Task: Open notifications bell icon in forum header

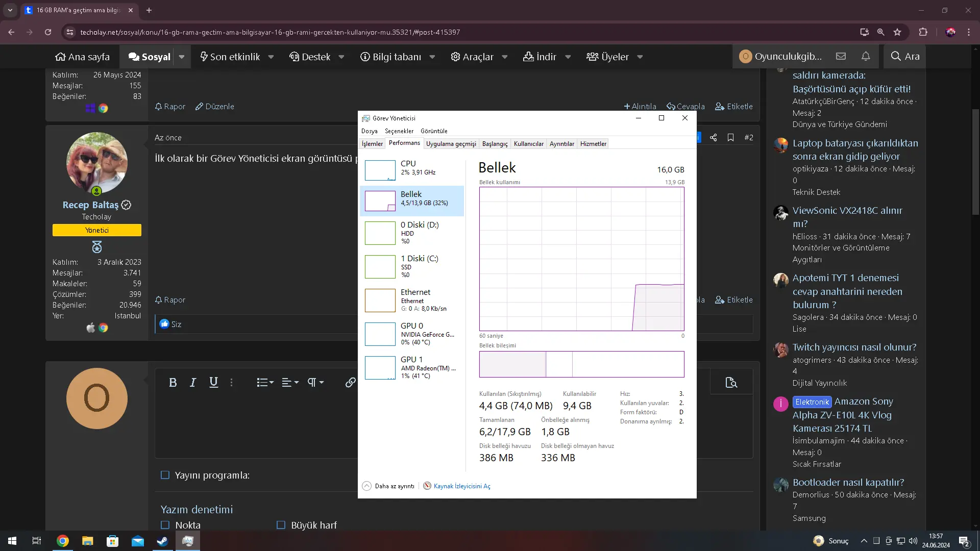Action: coord(866,56)
